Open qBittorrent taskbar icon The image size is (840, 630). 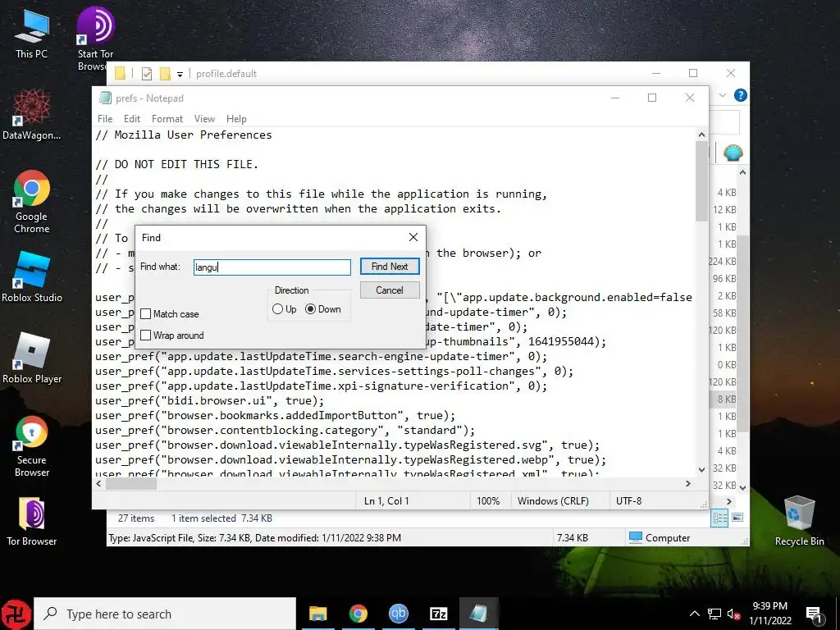click(x=398, y=614)
